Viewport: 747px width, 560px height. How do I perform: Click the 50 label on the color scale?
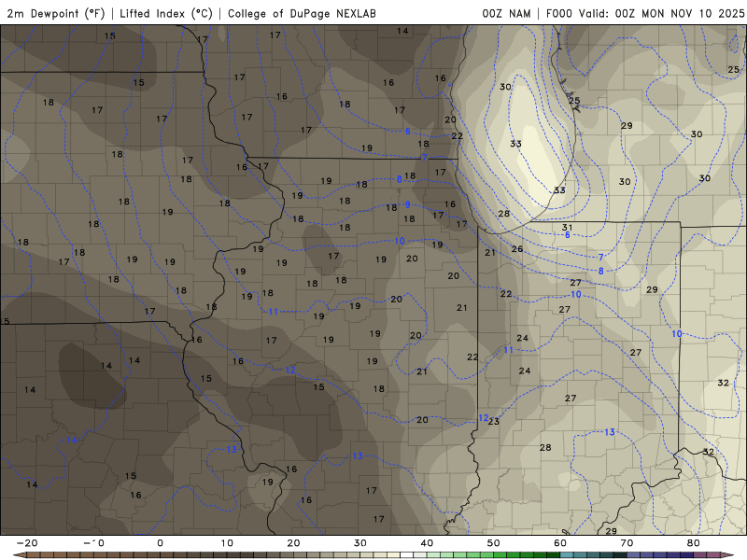[x=494, y=543]
